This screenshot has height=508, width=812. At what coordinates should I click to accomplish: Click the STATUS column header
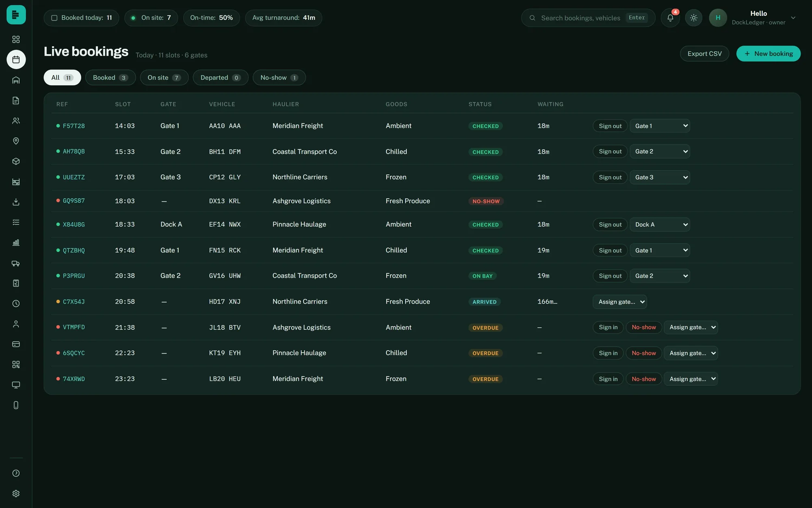pos(480,104)
